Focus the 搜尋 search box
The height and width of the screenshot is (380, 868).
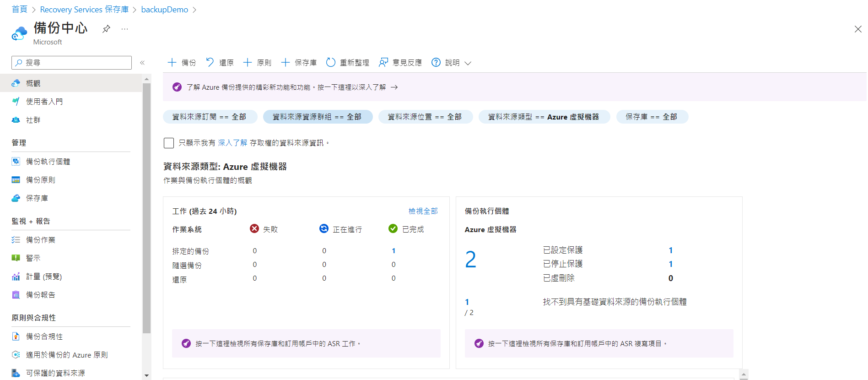(71, 63)
